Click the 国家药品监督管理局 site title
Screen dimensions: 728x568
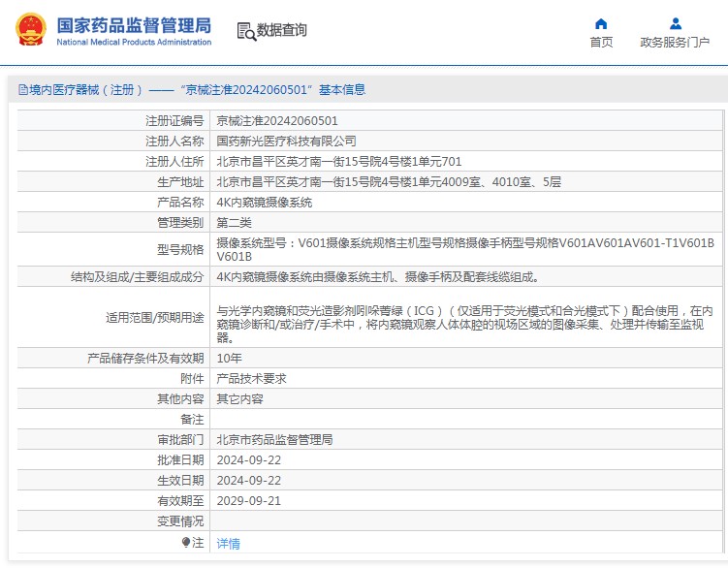133,24
